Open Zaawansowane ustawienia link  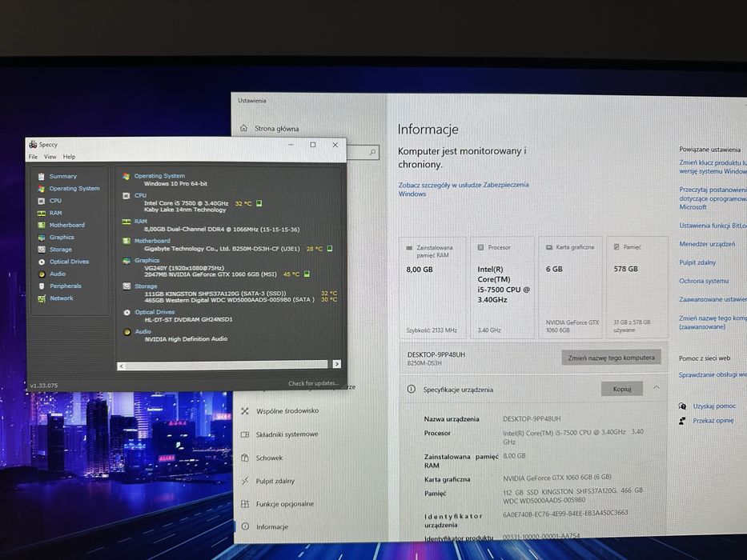713,299
